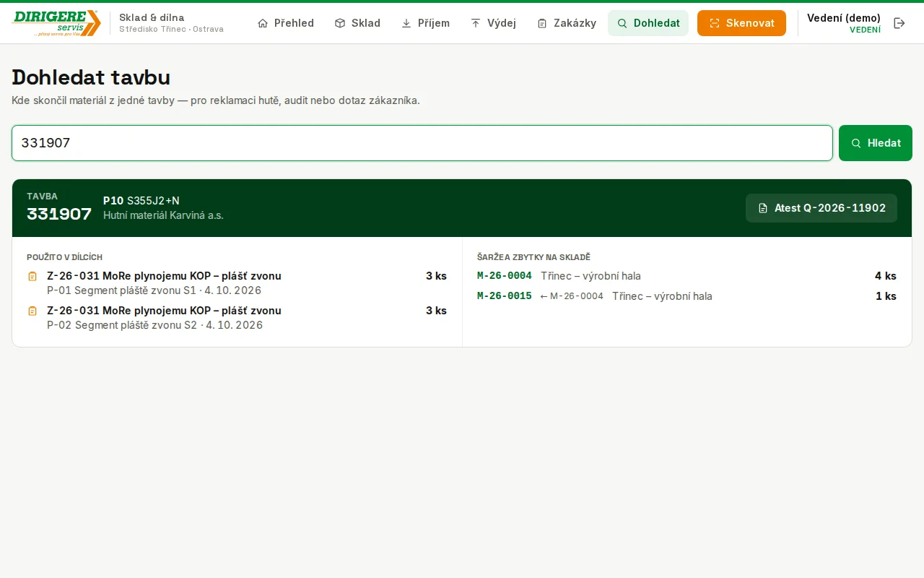The image size is (924, 578).
Task: Click the Použito v dílcích section label
Action: coord(64,257)
